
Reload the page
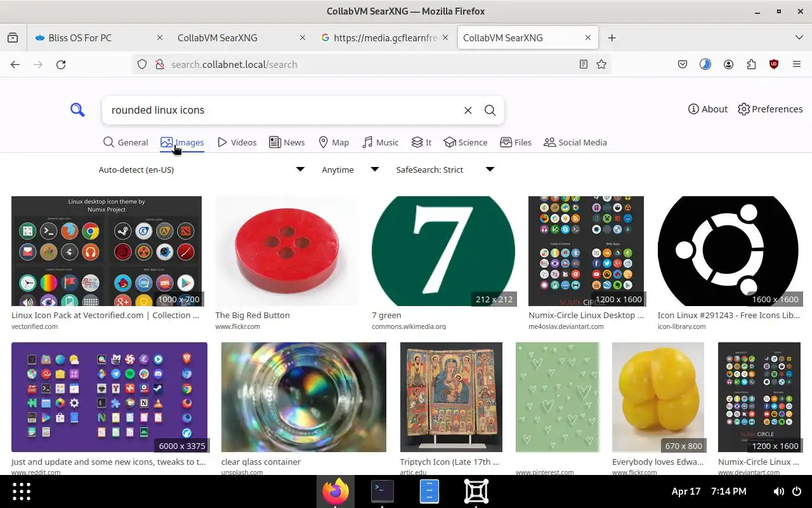[61, 64]
